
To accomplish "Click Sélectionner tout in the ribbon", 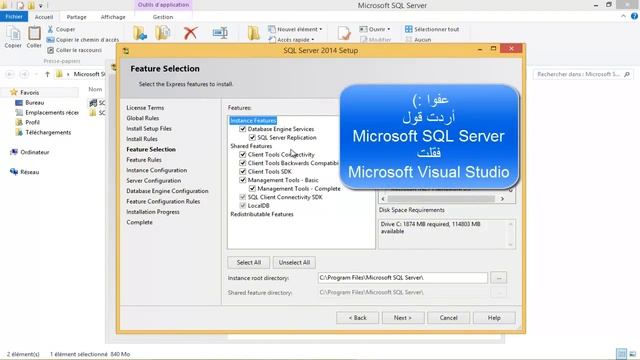I will [432, 29].
